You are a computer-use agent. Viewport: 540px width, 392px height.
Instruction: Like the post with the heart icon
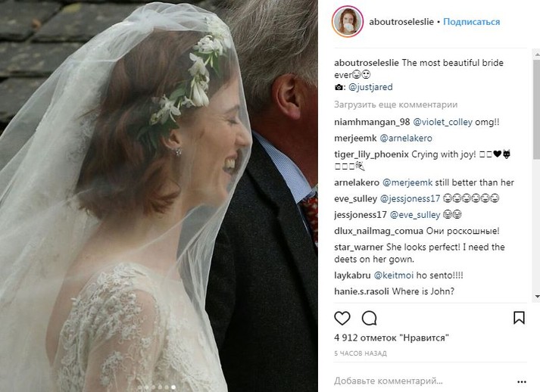[342, 318]
